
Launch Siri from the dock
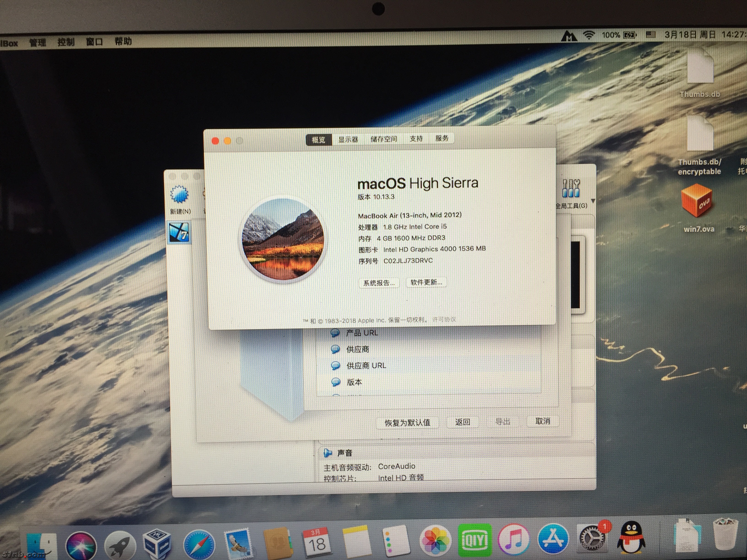point(81,546)
